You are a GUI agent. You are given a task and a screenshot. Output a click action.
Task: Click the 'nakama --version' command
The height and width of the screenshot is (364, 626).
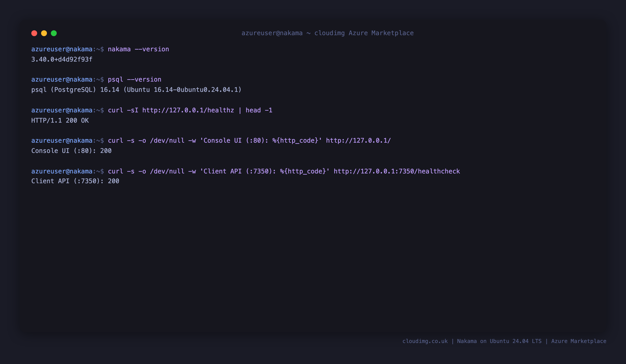[x=138, y=49]
